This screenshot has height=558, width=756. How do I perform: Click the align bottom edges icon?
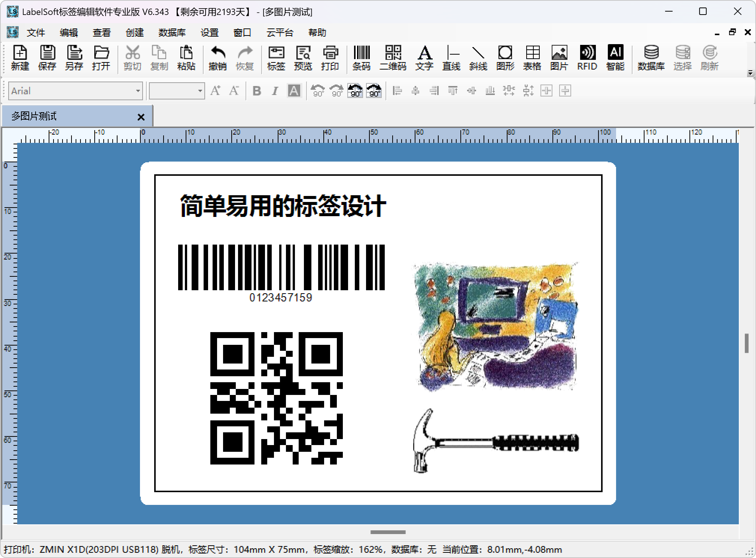tap(490, 91)
